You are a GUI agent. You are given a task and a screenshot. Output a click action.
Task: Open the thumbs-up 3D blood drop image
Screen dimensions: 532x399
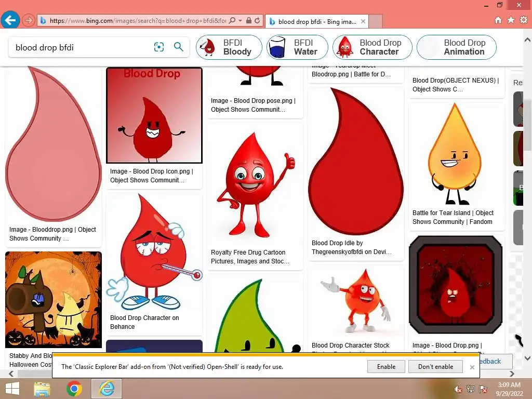pos(255,185)
